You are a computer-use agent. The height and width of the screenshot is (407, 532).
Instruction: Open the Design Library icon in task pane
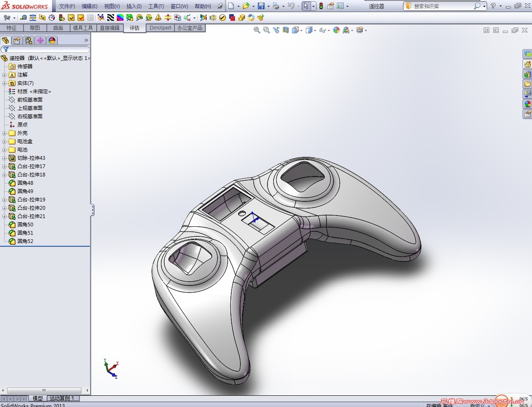pyautogui.click(x=527, y=74)
